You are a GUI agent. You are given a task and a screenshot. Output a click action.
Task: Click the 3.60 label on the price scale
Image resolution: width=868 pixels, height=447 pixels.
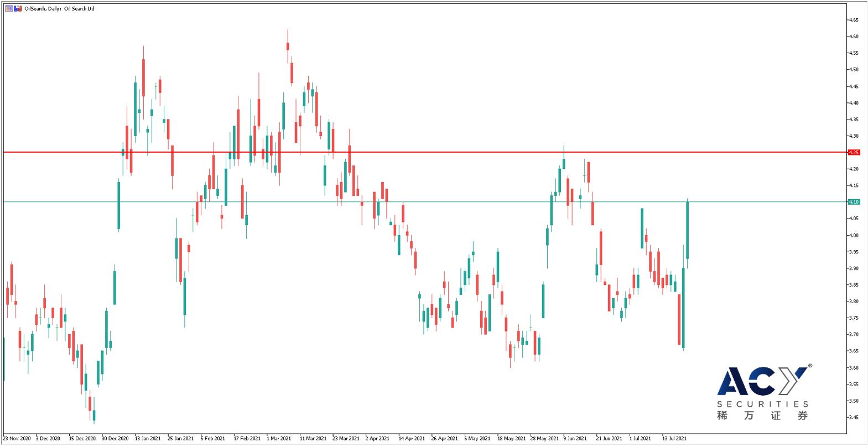pos(854,368)
